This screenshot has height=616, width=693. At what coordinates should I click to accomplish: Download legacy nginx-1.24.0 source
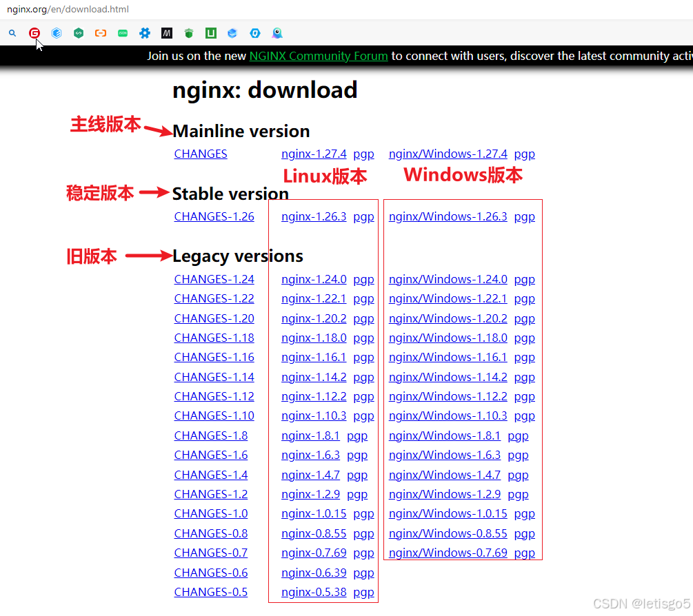point(314,280)
